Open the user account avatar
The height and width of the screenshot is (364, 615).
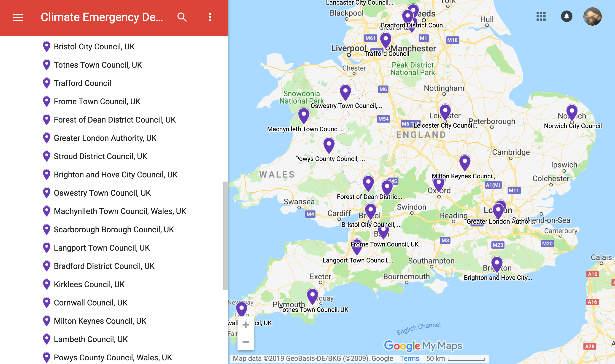(x=592, y=16)
